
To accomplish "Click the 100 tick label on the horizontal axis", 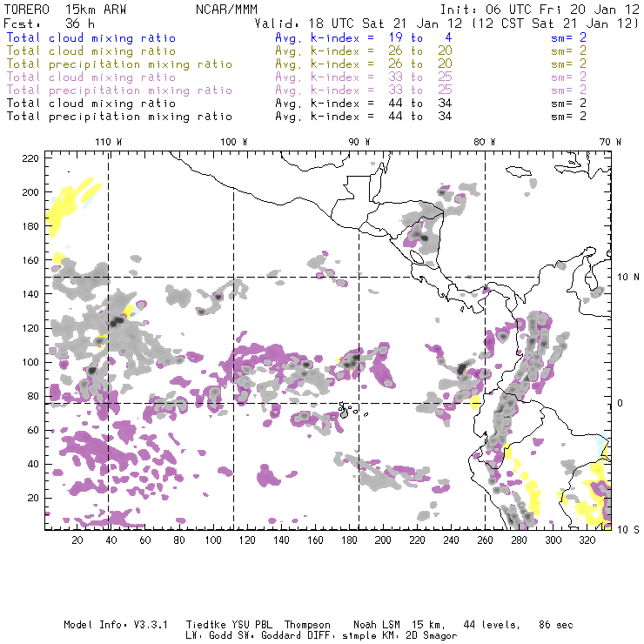I will pyautogui.click(x=213, y=540).
